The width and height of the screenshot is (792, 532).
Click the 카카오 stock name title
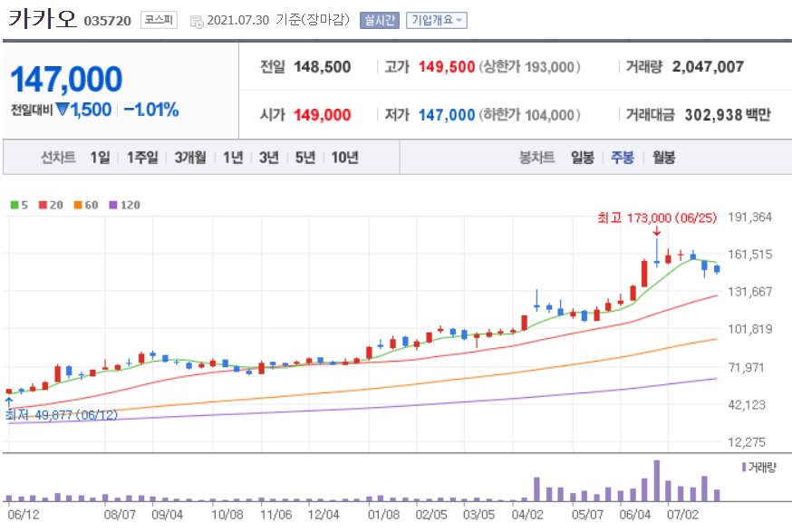42,19
